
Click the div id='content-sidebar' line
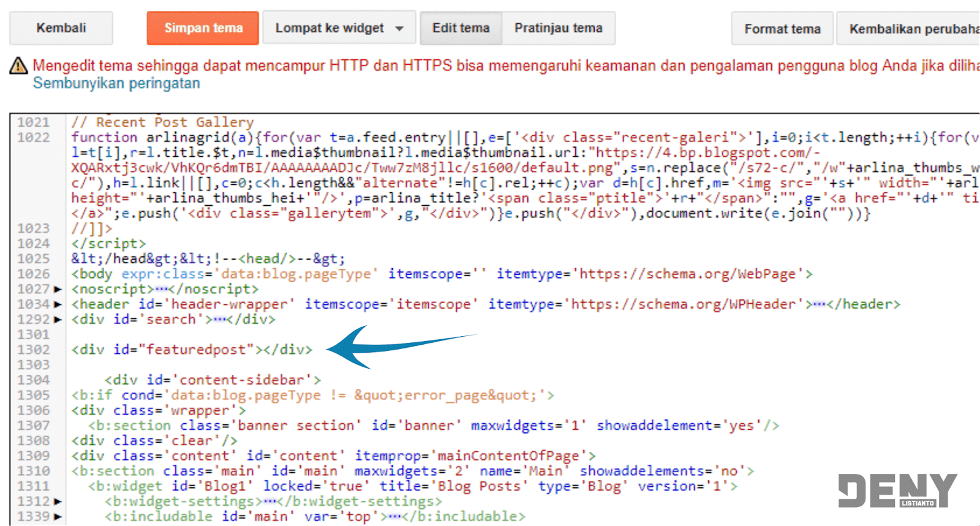tap(213, 380)
